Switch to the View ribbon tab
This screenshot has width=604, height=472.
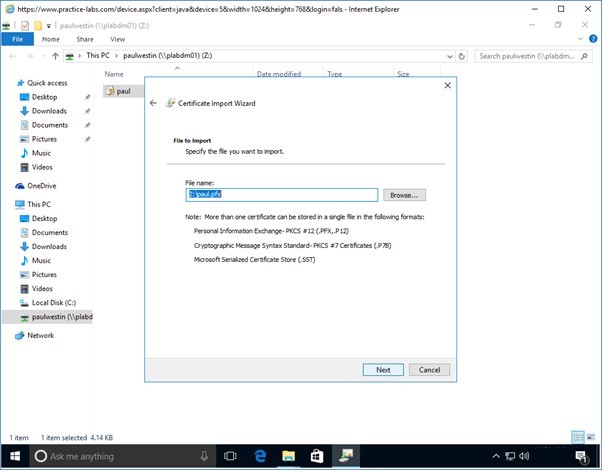117,39
